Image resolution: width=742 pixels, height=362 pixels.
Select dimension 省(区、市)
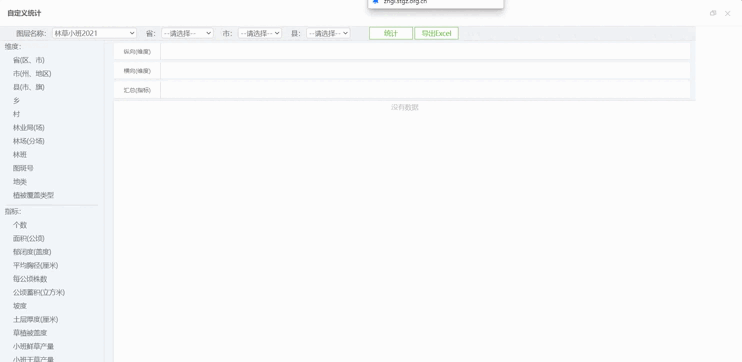click(29, 60)
